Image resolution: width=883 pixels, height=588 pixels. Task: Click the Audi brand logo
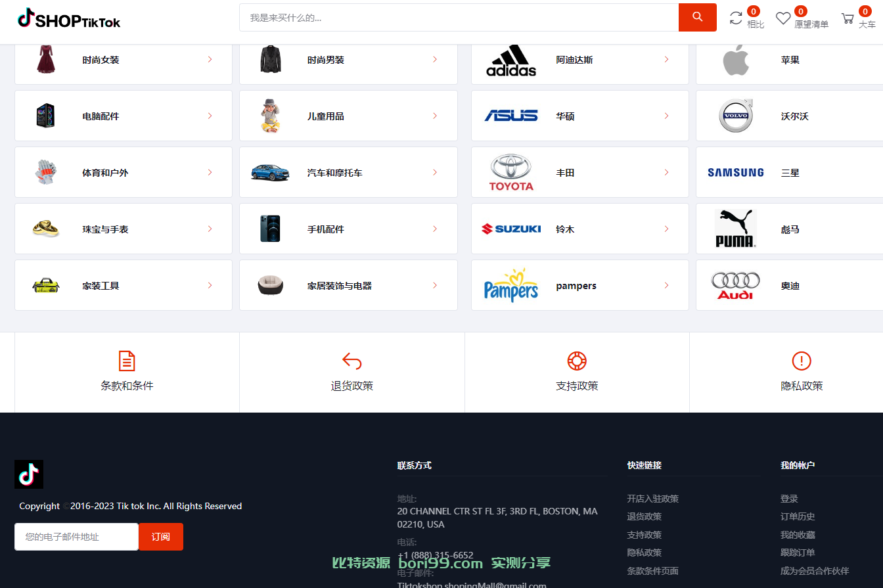[x=736, y=285]
